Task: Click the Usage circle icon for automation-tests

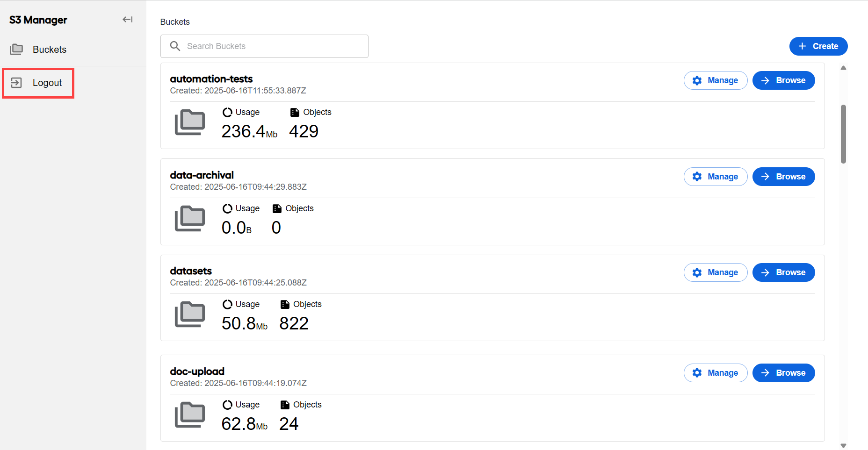Action: click(x=227, y=112)
